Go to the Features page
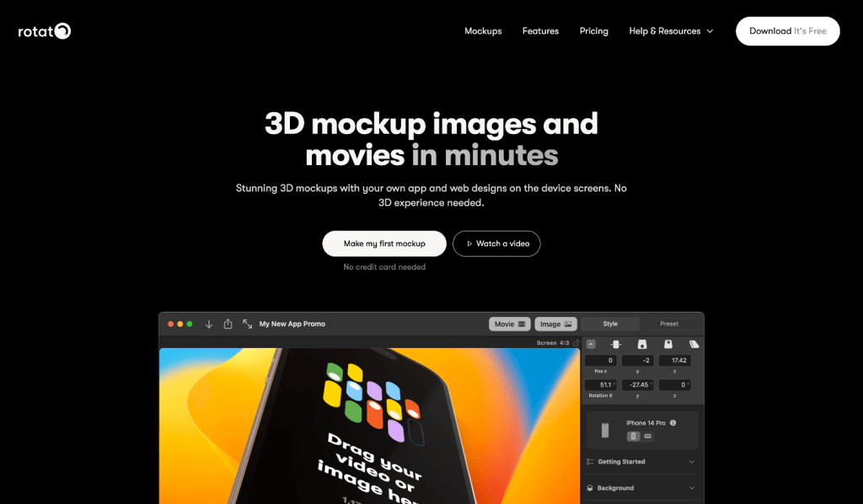This screenshot has height=504, width=863. pyautogui.click(x=540, y=31)
